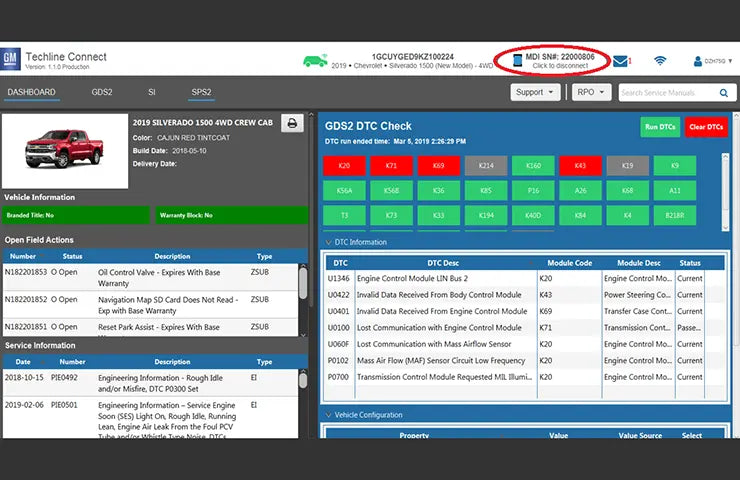Open the user profile icon
The height and width of the screenshot is (480, 740).
[697, 61]
